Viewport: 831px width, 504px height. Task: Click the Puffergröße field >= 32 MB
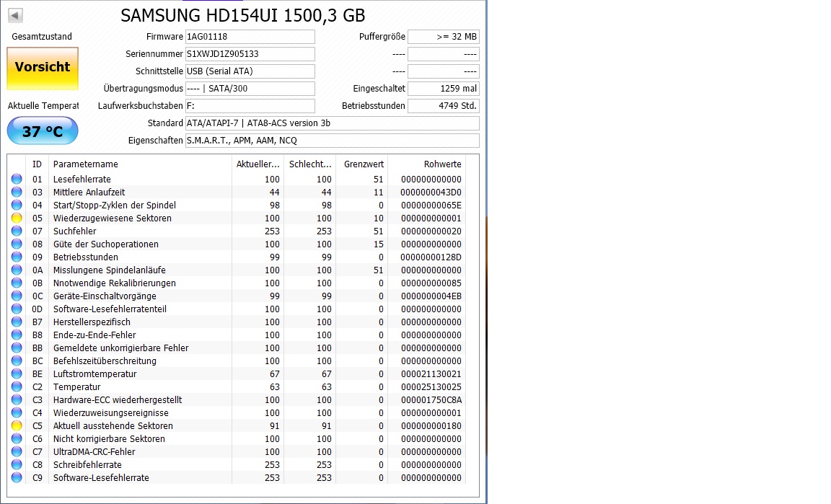444,37
